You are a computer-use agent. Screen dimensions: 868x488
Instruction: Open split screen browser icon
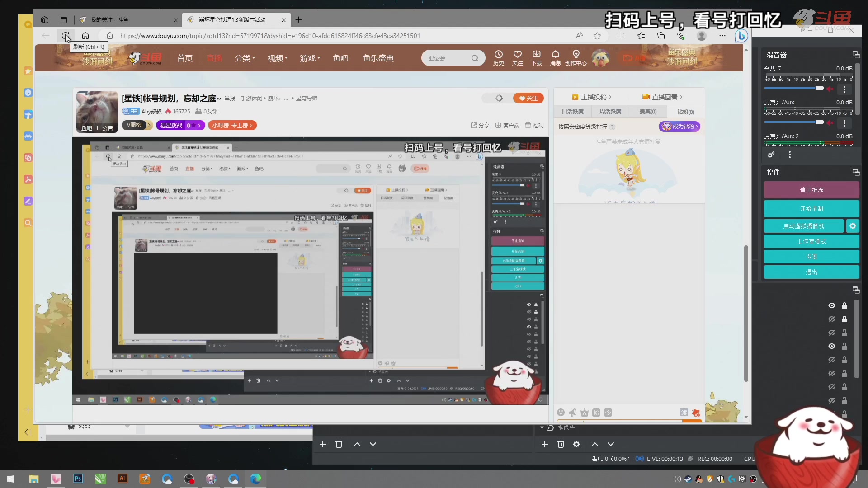(x=621, y=36)
